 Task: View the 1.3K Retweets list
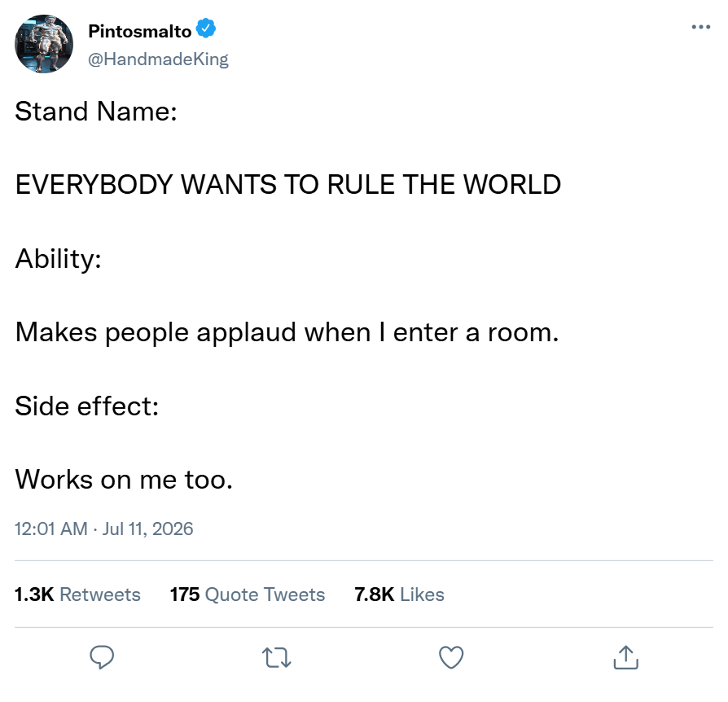(77, 595)
